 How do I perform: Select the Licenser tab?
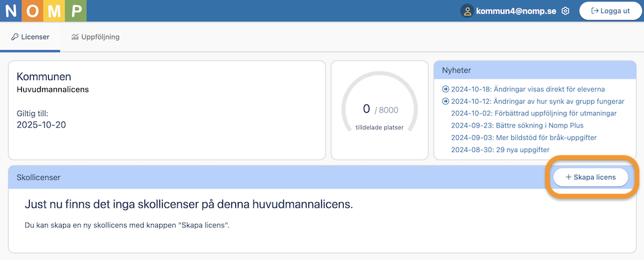30,37
